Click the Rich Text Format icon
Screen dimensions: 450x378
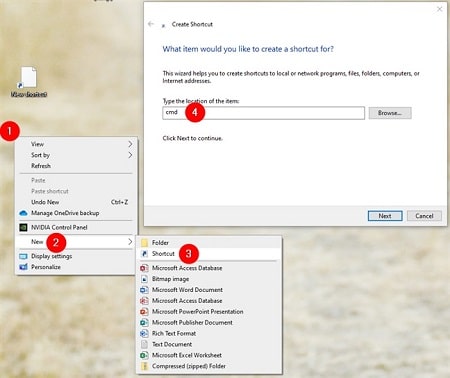pyautogui.click(x=144, y=333)
